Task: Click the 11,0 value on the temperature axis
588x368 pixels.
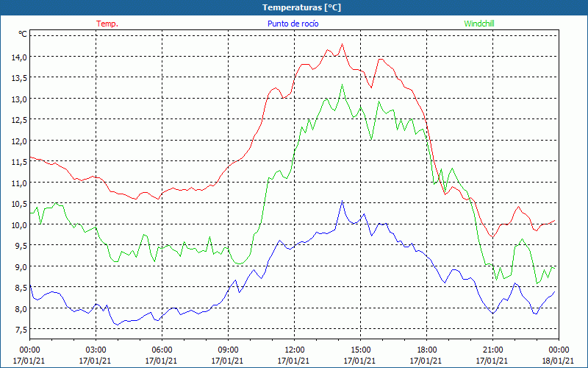Action: click(19, 183)
